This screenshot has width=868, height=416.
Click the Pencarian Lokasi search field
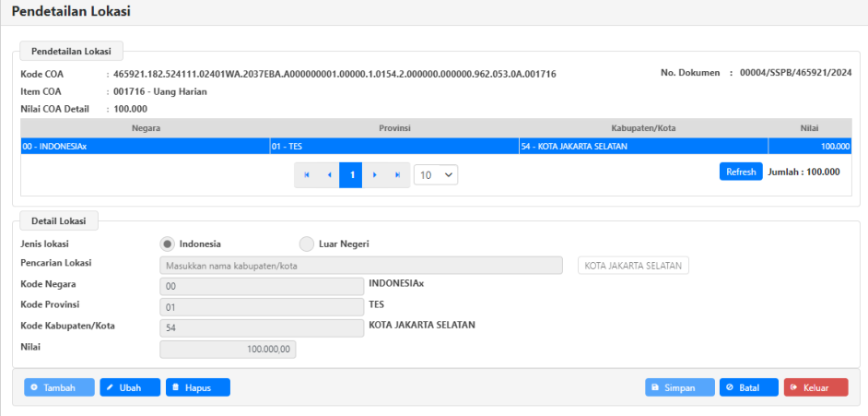(360, 266)
